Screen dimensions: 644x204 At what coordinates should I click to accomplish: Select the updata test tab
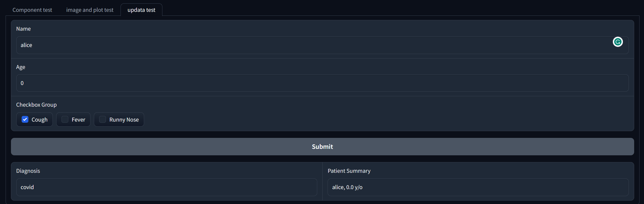tap(141, 10)
